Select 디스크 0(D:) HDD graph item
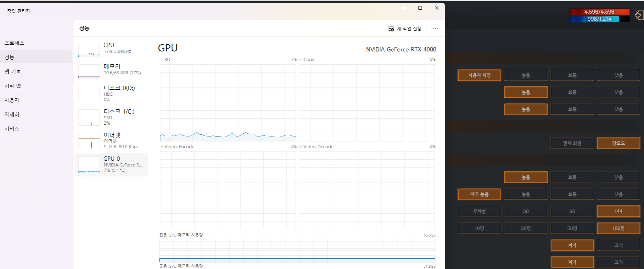644x269 pixels. tap(89, 94)
